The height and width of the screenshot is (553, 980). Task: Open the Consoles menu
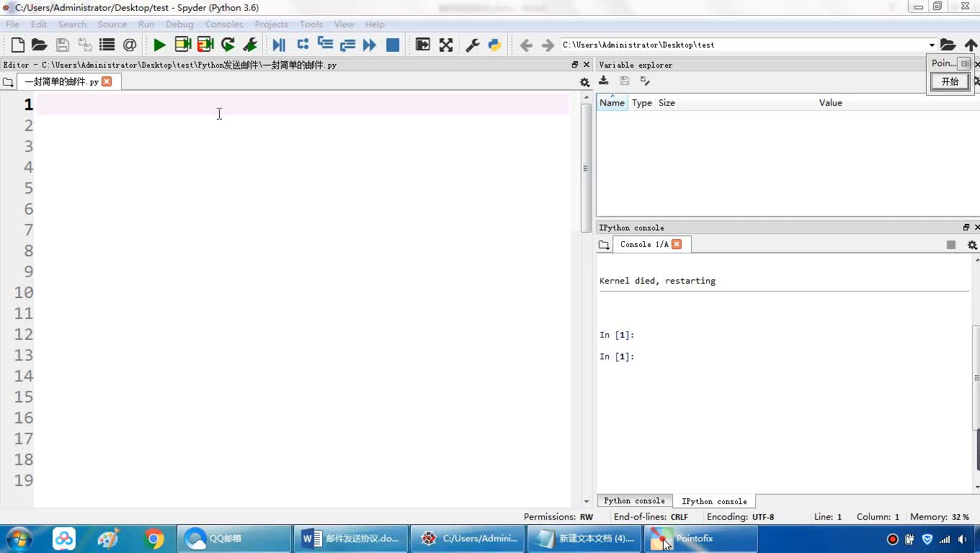click(223, 24)
